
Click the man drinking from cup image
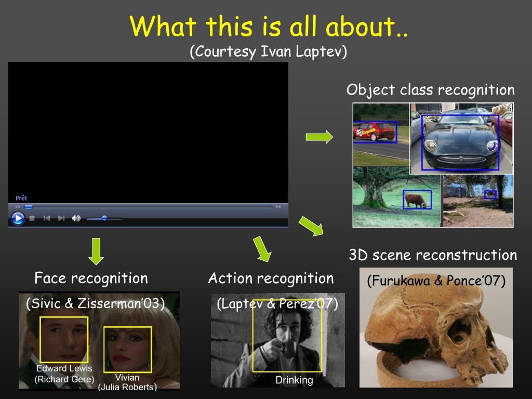tap(277, 340)
